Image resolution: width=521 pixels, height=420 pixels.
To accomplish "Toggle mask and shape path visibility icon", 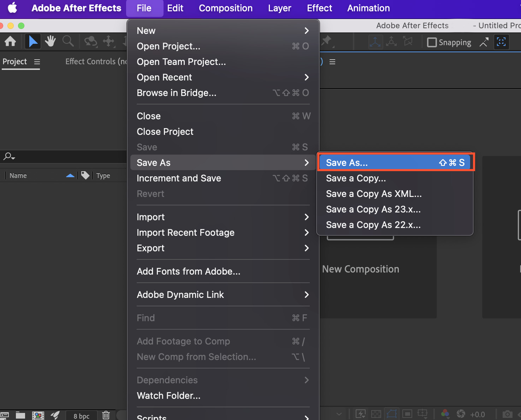I will point(392,413).
